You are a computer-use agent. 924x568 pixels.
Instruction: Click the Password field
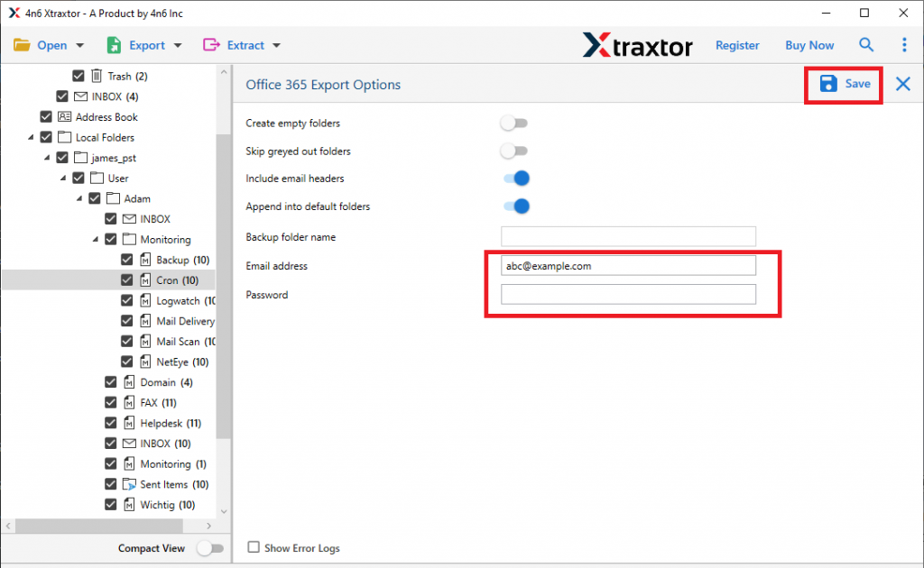tap(628, 294)
